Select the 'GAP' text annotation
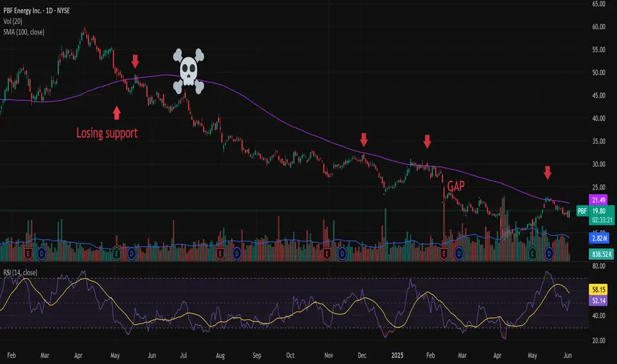 tap(455, 186)
